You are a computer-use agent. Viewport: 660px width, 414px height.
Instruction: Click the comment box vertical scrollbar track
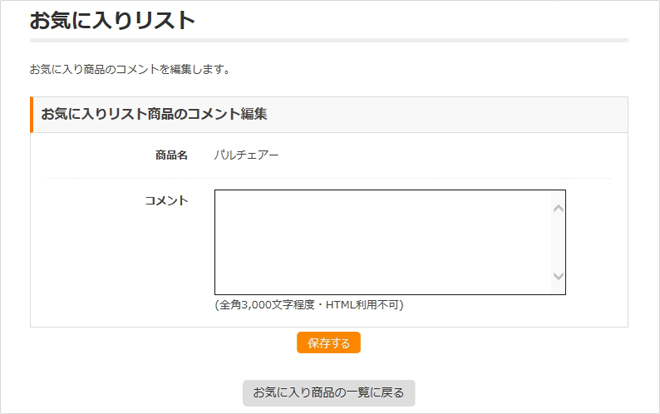tap(558, 242)
